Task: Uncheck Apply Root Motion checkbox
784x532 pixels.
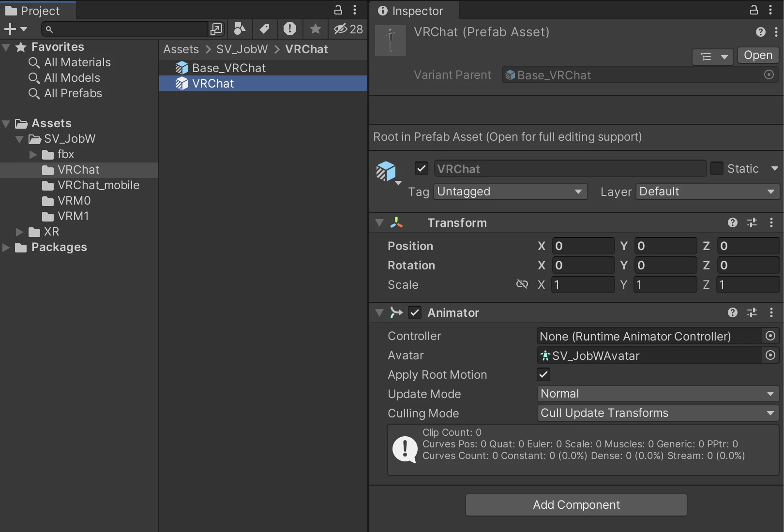Action: pyautogui.click(x=543, y=374)
